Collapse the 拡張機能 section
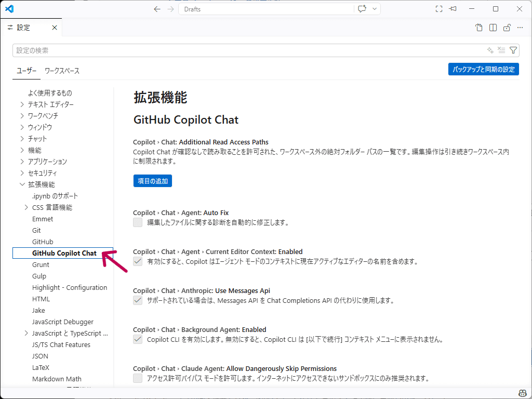The image size is (532, 399). (22, 184)
